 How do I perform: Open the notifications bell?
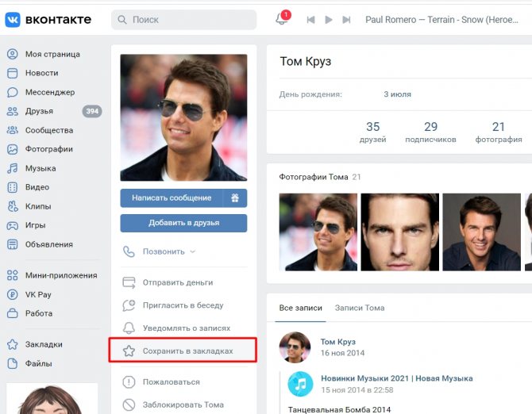tap(282, 18)
